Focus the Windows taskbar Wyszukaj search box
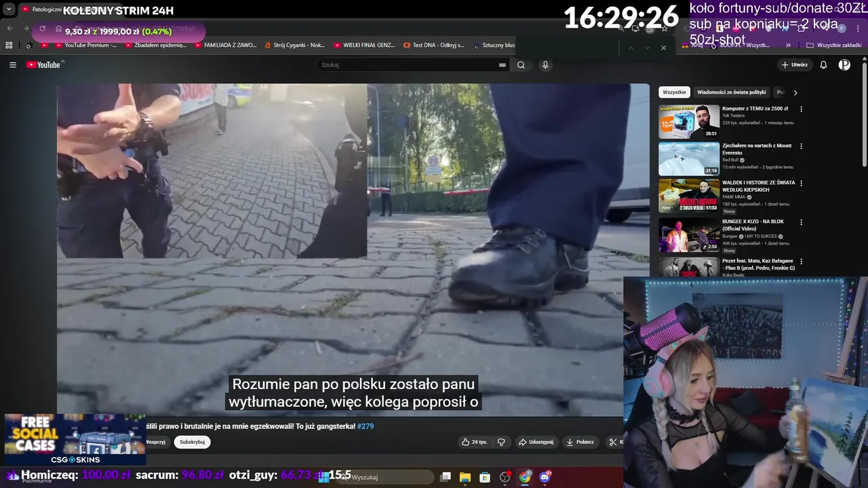This screenshot has width=868, height=488. tap(387, 477)
